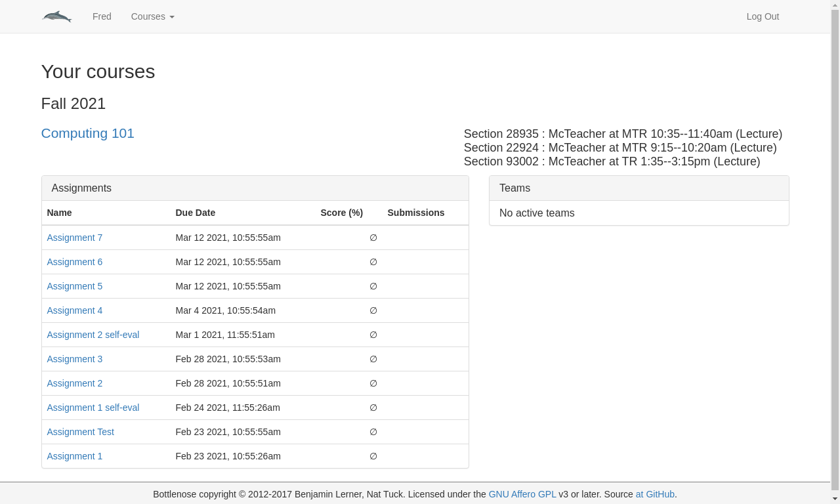This screenshot has width=840, height=504.
Task: Click the Assignment 2 link
Action: click(x=74, y=383)
